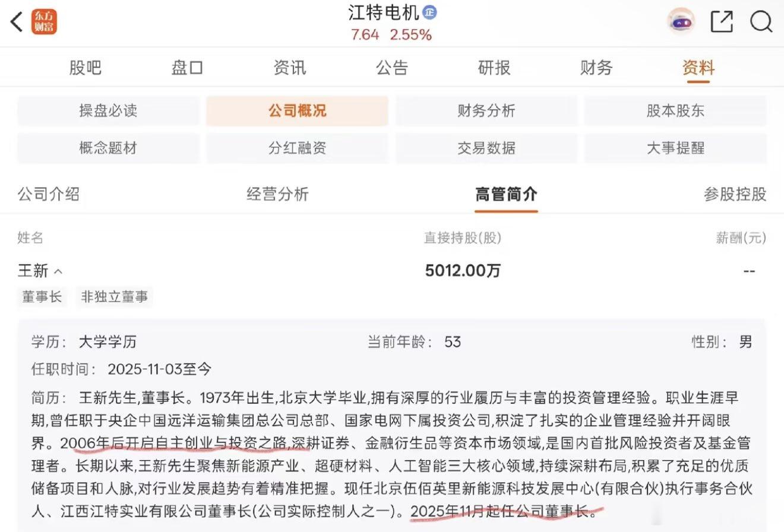Open the 股本股东 category
784x532 pixels.
coord(675,111)
